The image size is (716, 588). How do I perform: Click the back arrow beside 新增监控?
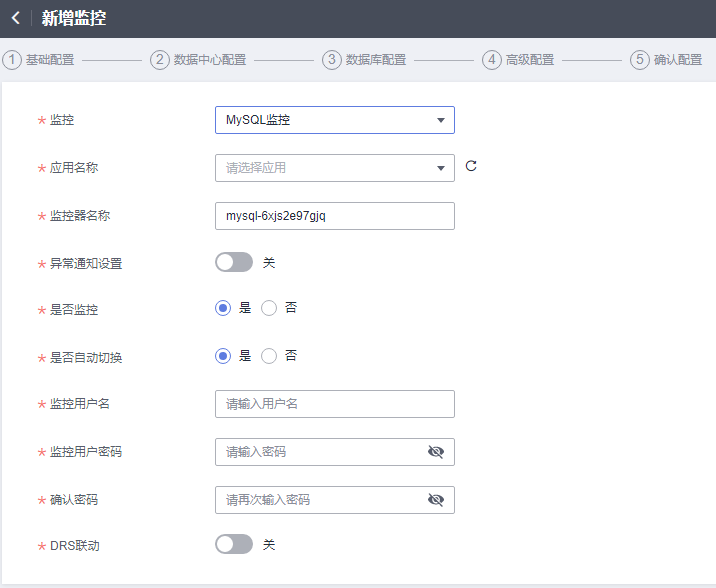(16, 18)
